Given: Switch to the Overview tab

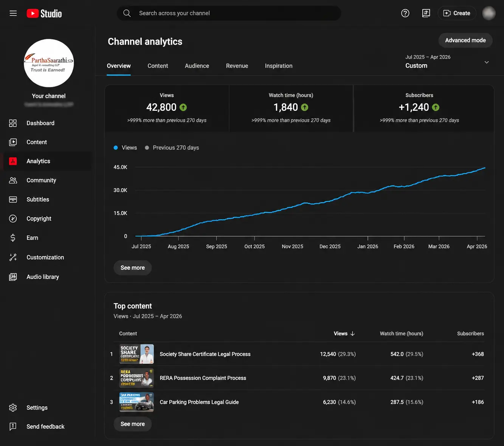Looking at the screenshot, I should [119, 66].
